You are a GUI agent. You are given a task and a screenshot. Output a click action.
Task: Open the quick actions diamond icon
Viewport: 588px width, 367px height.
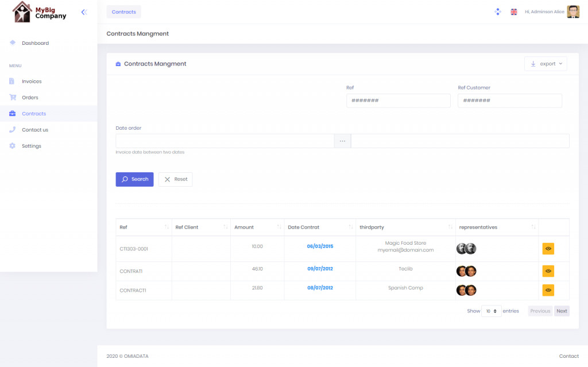point(498,11)
